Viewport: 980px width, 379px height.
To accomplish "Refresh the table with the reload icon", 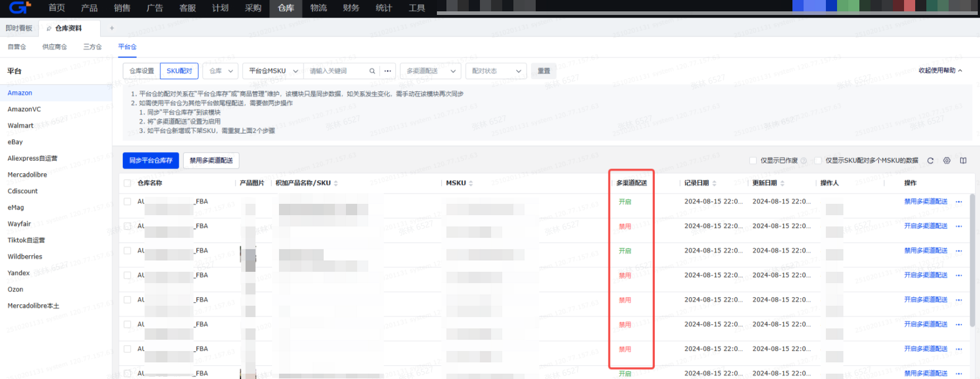I will [x=930, y=160].
